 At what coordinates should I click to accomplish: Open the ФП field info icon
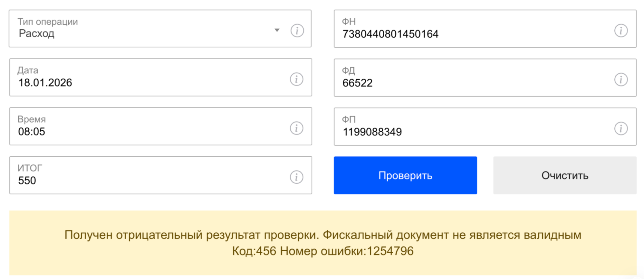point(621,128)
